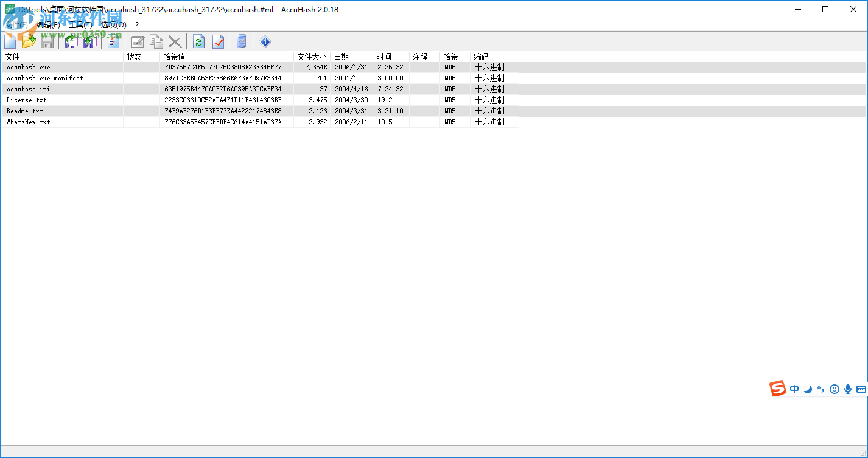Image resolution: width=868 pixels, height=458 pixels.
Task: Open the soft keyboard icon in IME bar
Action: (861, 389)
